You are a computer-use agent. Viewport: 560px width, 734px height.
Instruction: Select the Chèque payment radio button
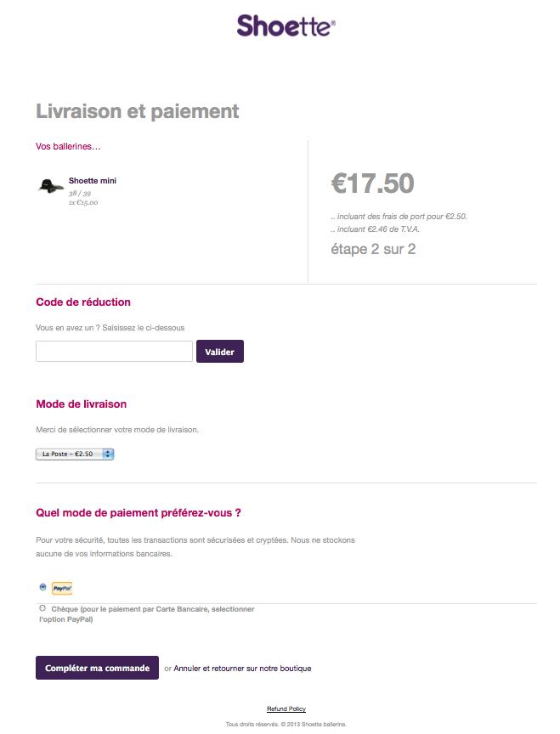click(42, 608)
